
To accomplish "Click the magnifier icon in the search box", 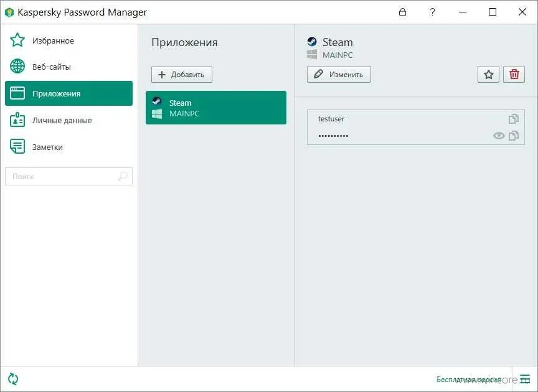I will [x=123, y=176].
